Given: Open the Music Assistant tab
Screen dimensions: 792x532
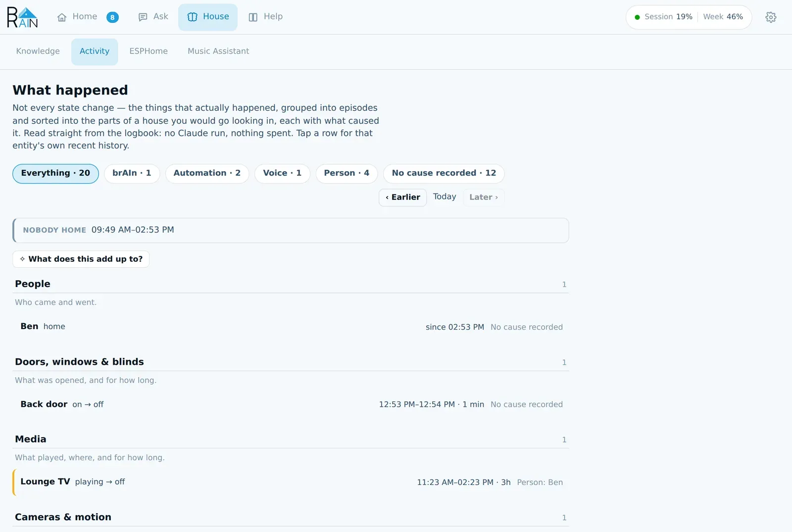Looking at the screenshot, I should 218,51.
